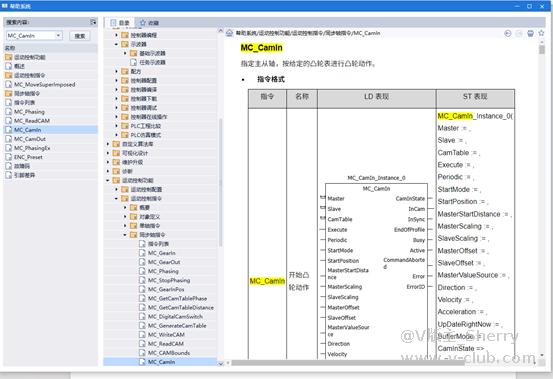The image size is (553, 379).
Task: Click the breadcrumb path ending in MC_CamIn
Action: point(308,33)
